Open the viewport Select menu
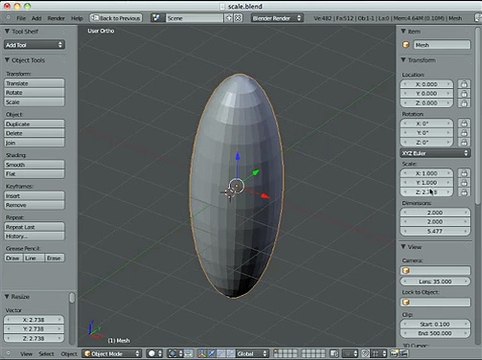The height and width of the screenshot is (360, 482). point(46,354)
